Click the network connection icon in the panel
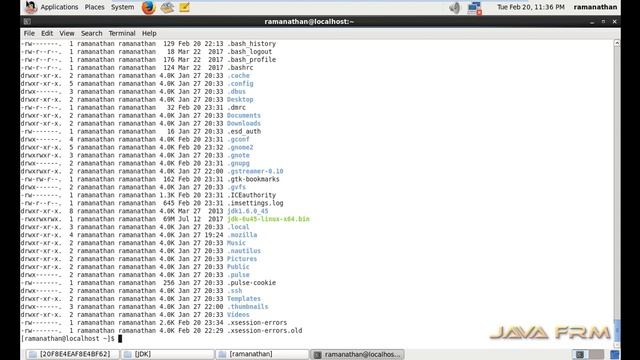 [474, 8]
